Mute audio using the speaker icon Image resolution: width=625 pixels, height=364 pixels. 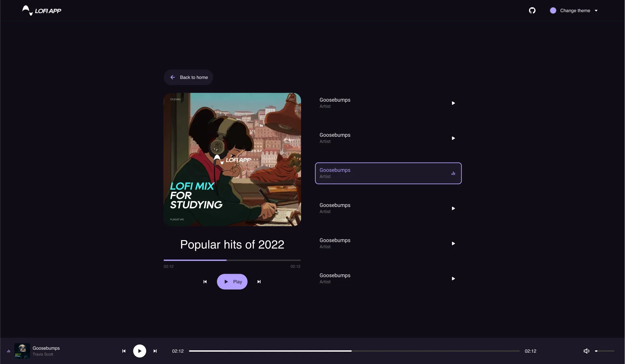tap(587, 351)
